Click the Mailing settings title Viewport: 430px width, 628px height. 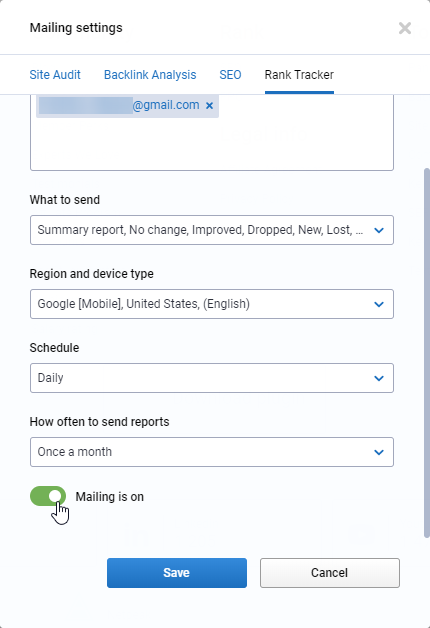76,28
